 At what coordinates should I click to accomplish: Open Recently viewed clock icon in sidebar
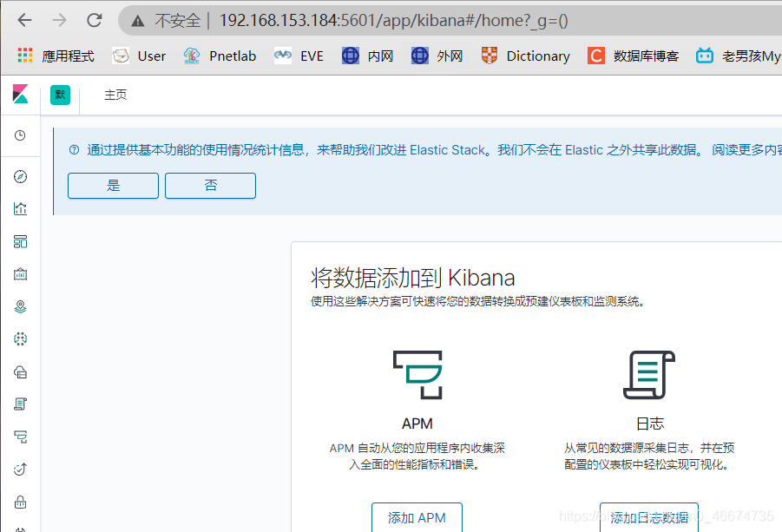pos(20,135)
